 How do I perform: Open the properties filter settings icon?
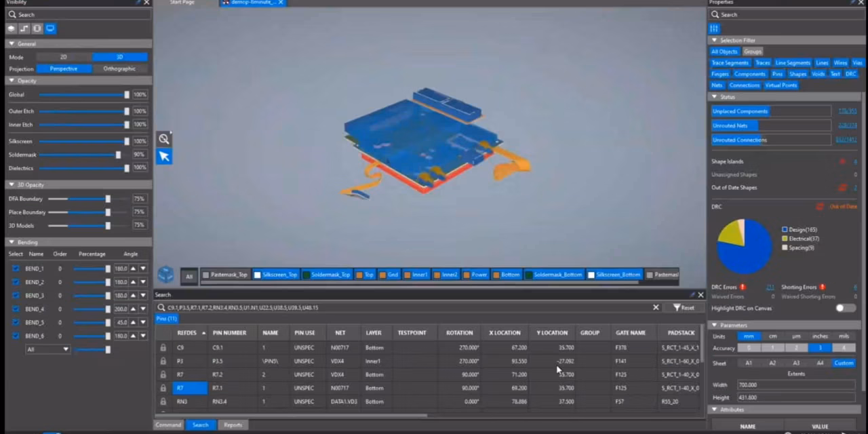tap(714, 28)
